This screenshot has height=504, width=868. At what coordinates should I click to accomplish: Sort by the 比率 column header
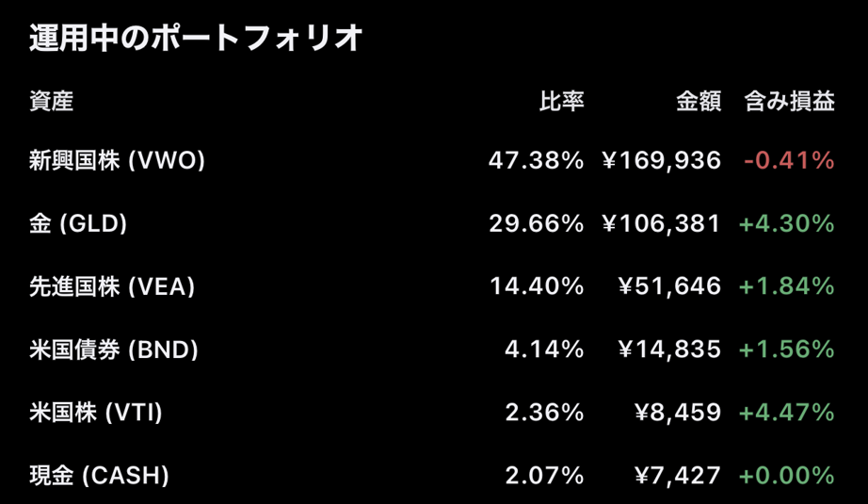(x=561, y=102)
